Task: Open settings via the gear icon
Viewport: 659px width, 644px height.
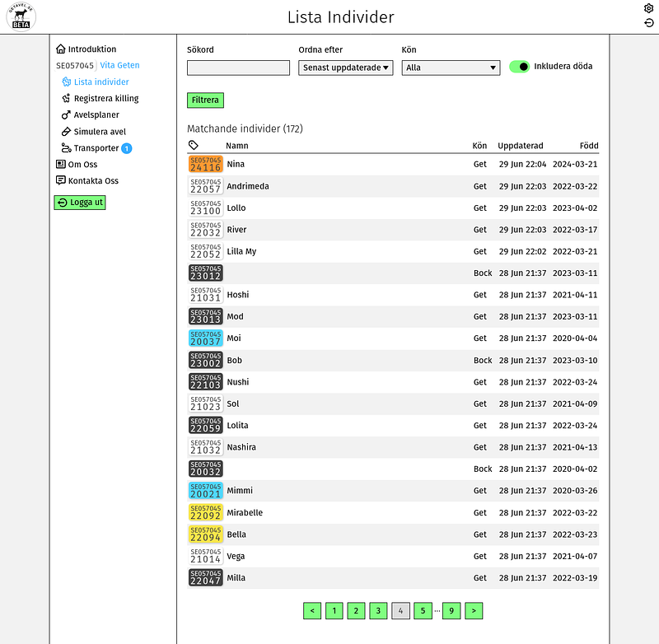Action: click(x=648, y=8)
